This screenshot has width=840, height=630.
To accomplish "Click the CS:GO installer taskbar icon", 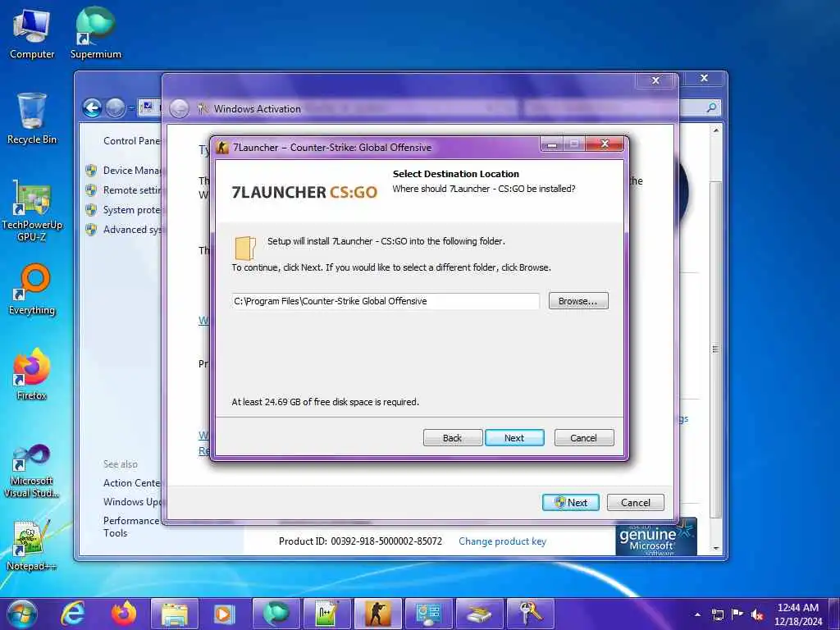I will click(x=377, y=614).
